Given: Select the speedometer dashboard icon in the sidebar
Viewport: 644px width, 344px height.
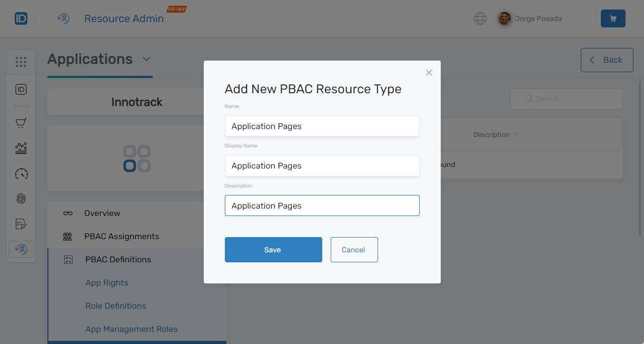Looking at the screenshot, I should (x=21, y=173).
